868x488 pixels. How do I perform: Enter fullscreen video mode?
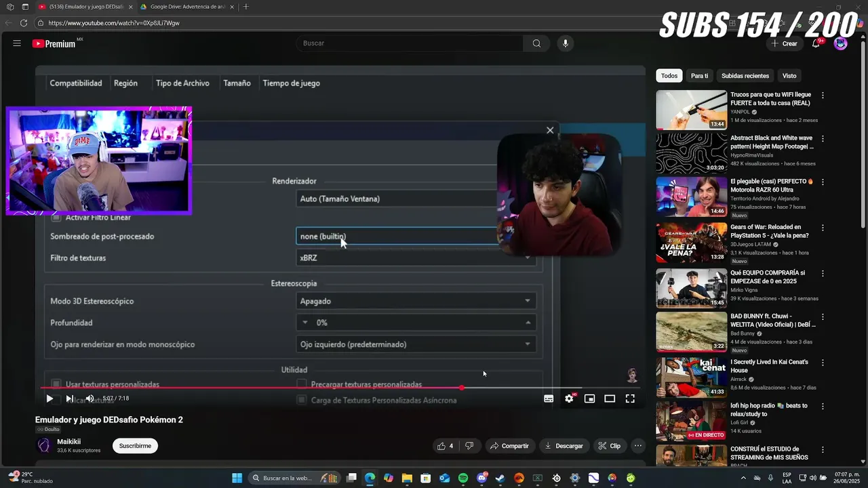click(x=630, y=399)
